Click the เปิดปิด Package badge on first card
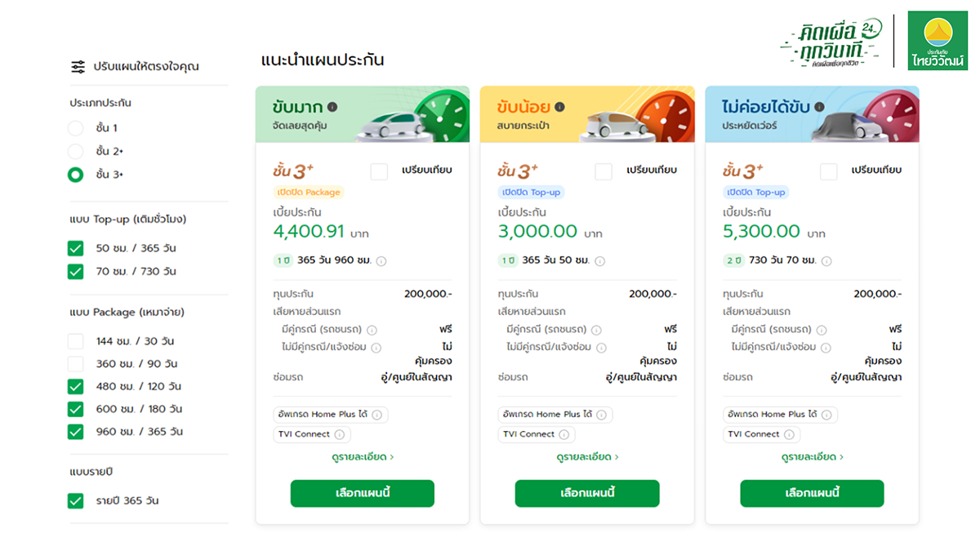Viewport: 980px width, 551px height. coord(309,193)
